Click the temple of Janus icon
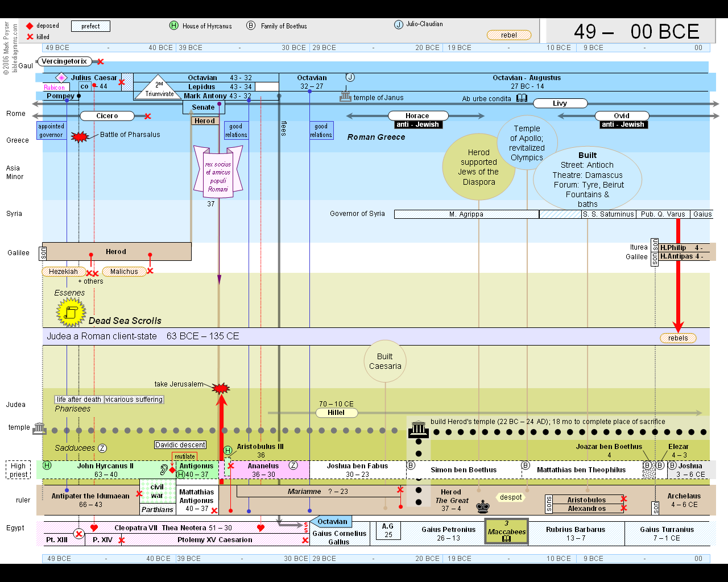The image size is (728, 582). click(345, 97)
